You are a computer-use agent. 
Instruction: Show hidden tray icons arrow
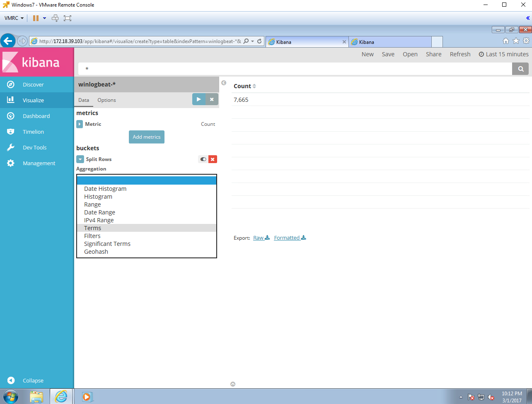(x=461, y=397)
